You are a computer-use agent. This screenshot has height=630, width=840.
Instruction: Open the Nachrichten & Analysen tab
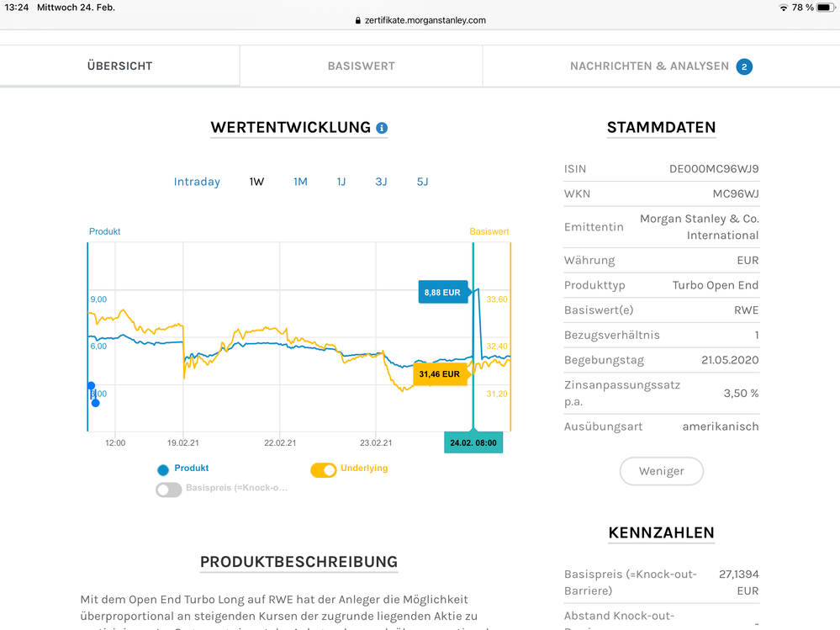pyautogui.click(x=649, y=66)
